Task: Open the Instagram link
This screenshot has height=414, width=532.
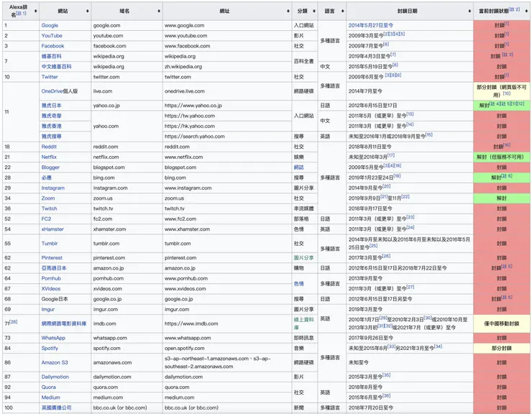Action: 53,188
